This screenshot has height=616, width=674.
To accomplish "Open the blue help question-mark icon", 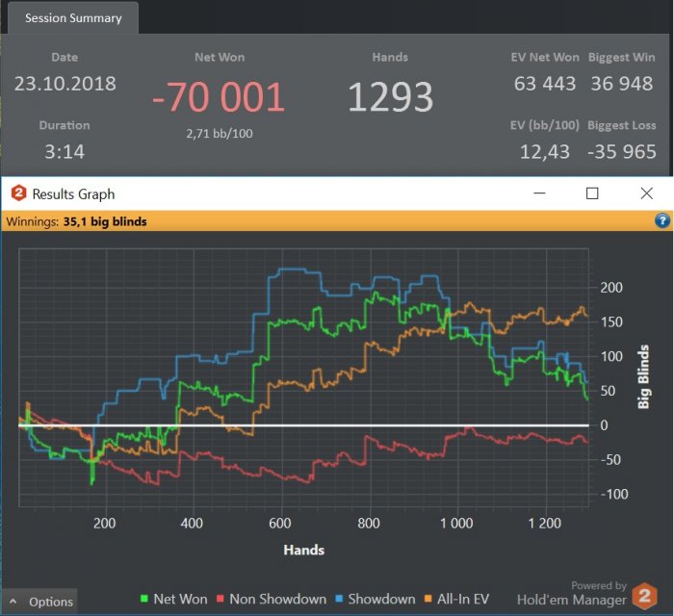I will (662, 220).
